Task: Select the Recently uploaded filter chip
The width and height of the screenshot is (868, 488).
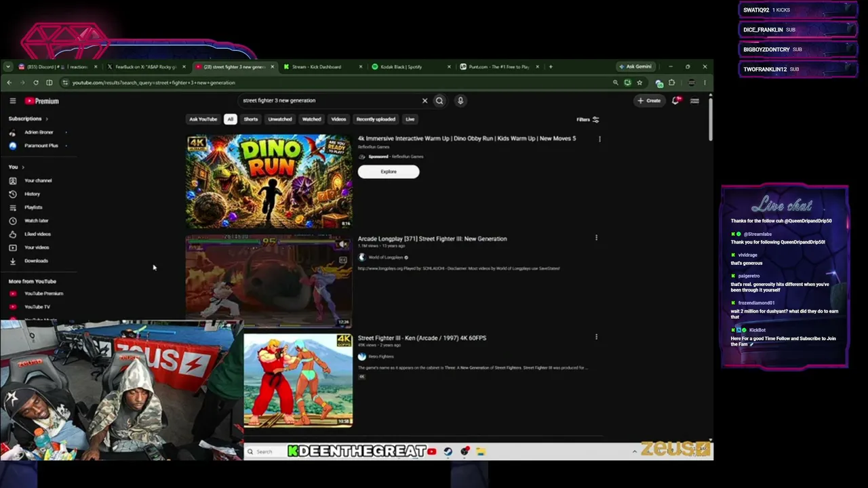Action: click(x=376, y=119)
